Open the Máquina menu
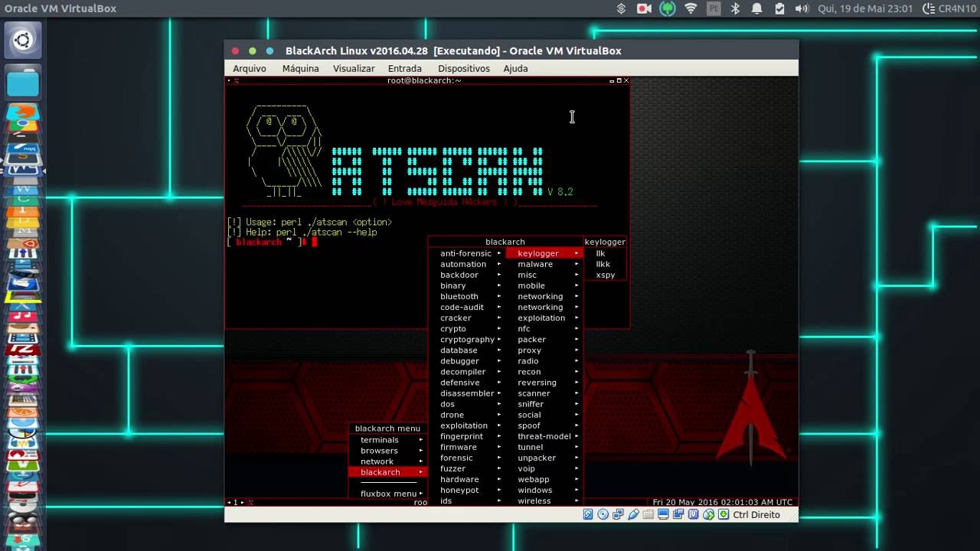This screenshot has width=980, height=551. pyautogui.click(x=300, y=68)
